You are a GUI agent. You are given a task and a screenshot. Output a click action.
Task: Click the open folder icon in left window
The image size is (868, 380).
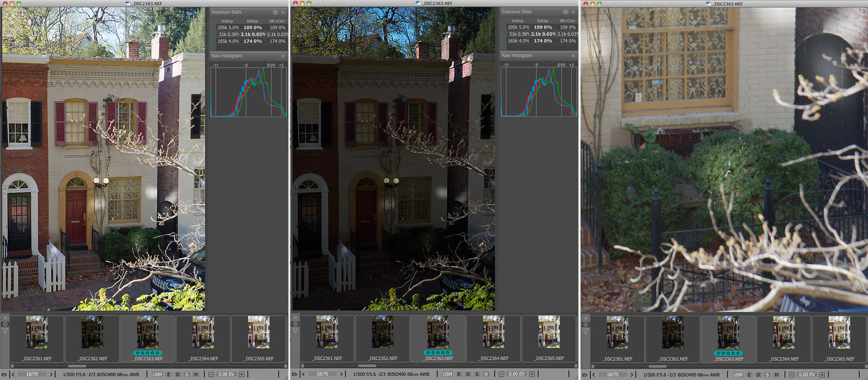(5, 374)
